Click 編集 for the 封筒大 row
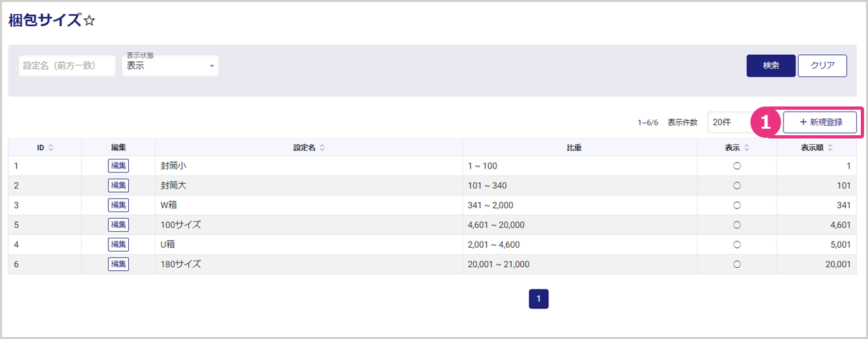The height and width of the screenshot is (339, 868). point(118,186)
